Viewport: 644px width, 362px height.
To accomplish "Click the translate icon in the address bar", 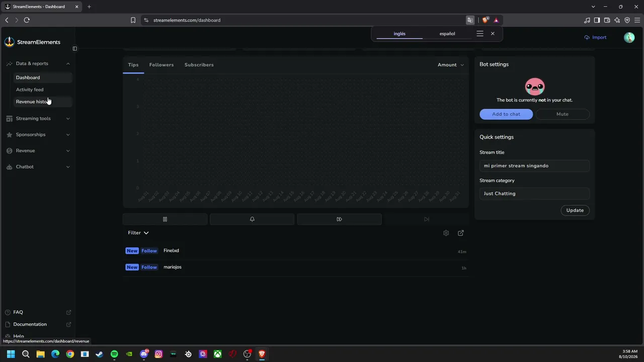I will click(470, 20).
